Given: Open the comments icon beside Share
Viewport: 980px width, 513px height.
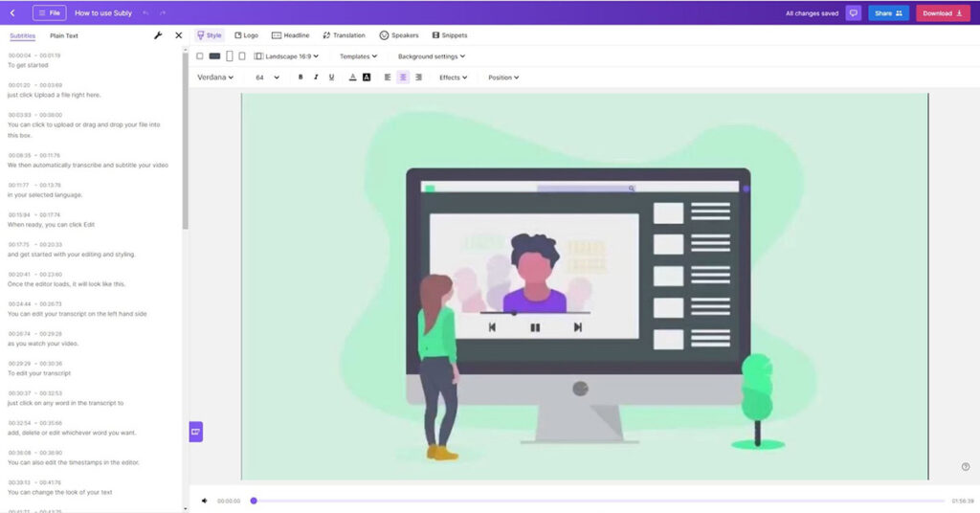Looking at the screenshot, I should (853, 13).
